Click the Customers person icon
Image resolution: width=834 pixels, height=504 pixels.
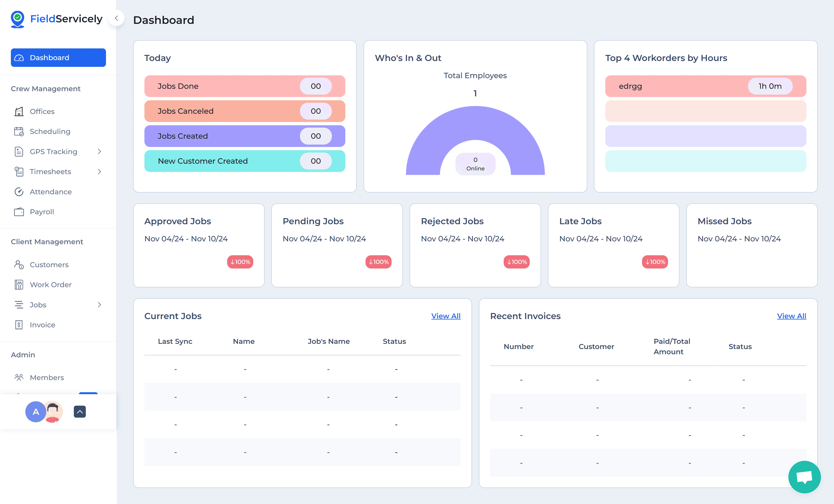(19, 264)
